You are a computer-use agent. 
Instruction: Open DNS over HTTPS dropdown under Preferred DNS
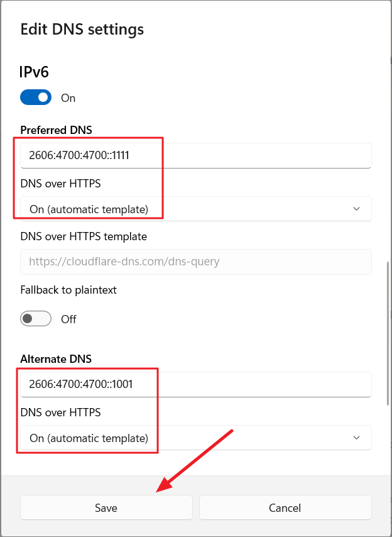pyautogui.click(x=195, y=209)
